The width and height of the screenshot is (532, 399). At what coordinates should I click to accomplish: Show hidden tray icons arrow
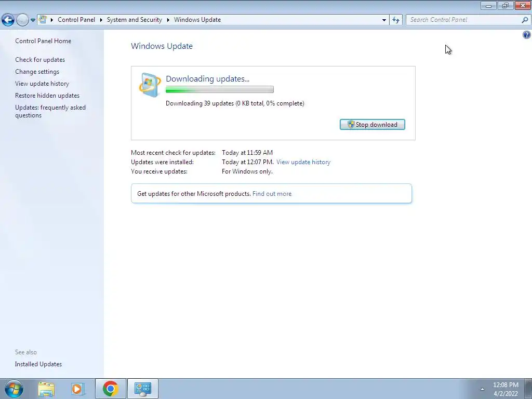click(482, 389)
